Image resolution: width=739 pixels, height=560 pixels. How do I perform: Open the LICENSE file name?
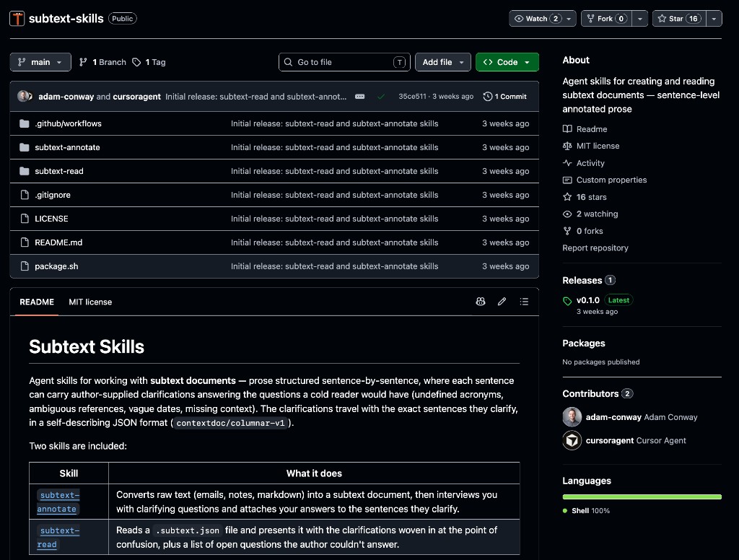tap(51, 219)
